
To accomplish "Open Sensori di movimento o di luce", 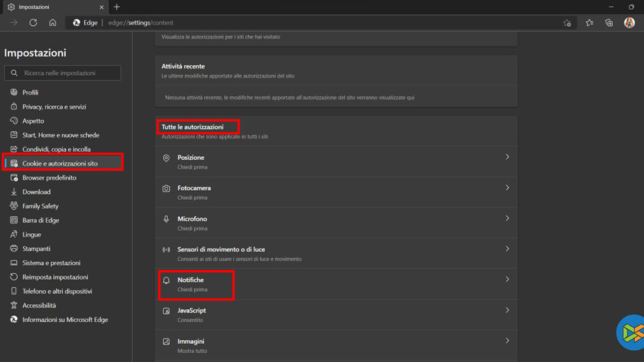I will (221, 249).
